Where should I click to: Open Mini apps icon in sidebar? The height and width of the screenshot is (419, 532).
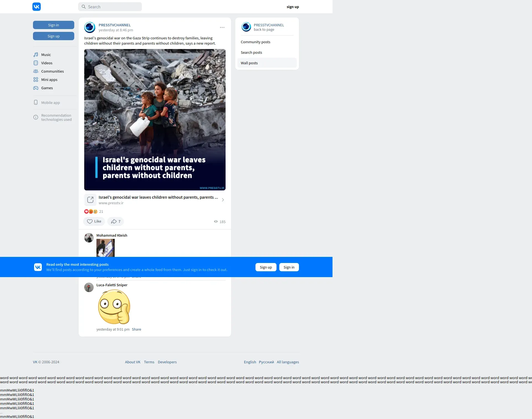[x=36, y=80]
